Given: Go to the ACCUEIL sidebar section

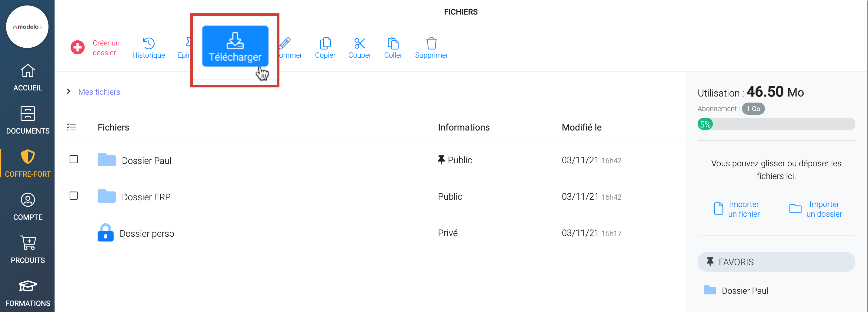Looking at the screenshot, I should click(x=28, y=78).
